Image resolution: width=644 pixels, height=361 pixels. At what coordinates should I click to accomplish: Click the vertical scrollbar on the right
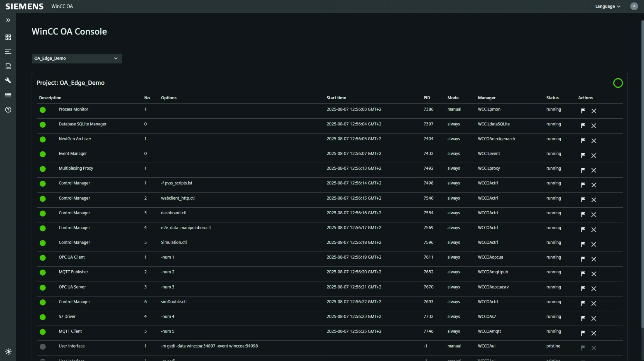coord(642,174)
